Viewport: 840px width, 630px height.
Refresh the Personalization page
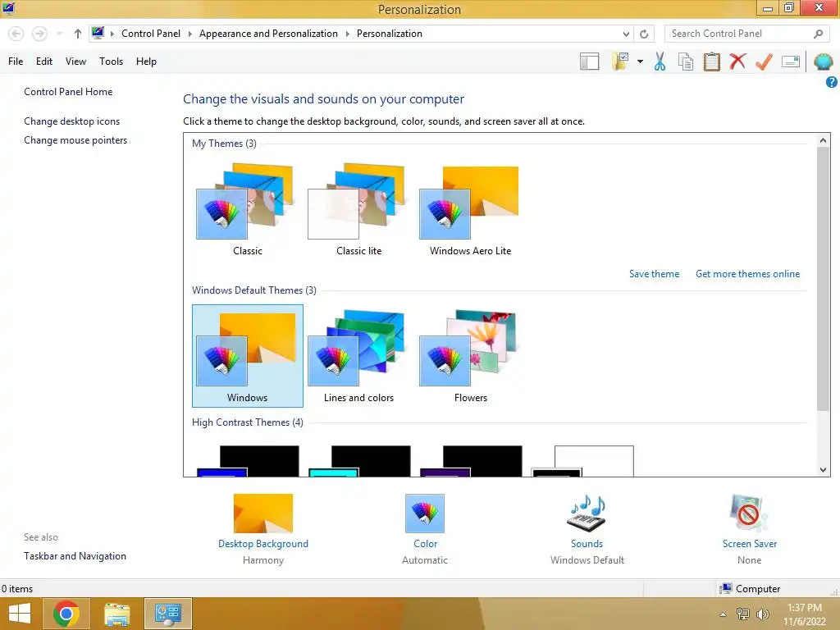(644, 34)
